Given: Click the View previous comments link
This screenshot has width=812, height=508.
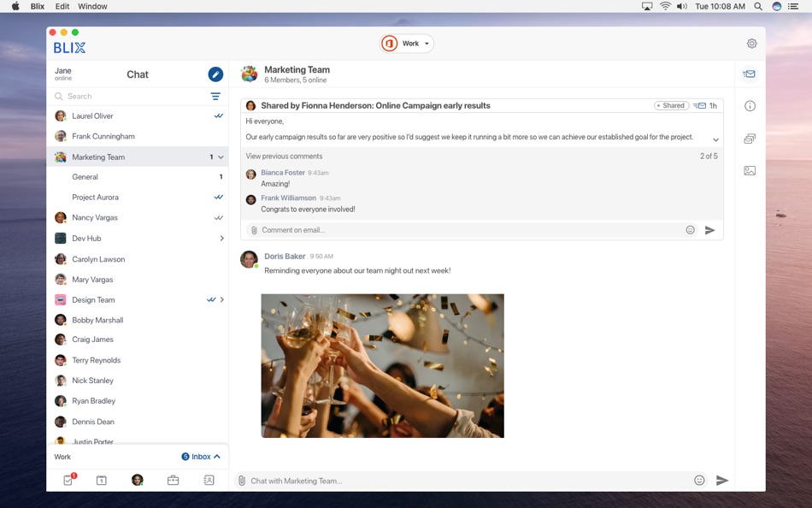Looking at the screenshot, I should (284, 156).
